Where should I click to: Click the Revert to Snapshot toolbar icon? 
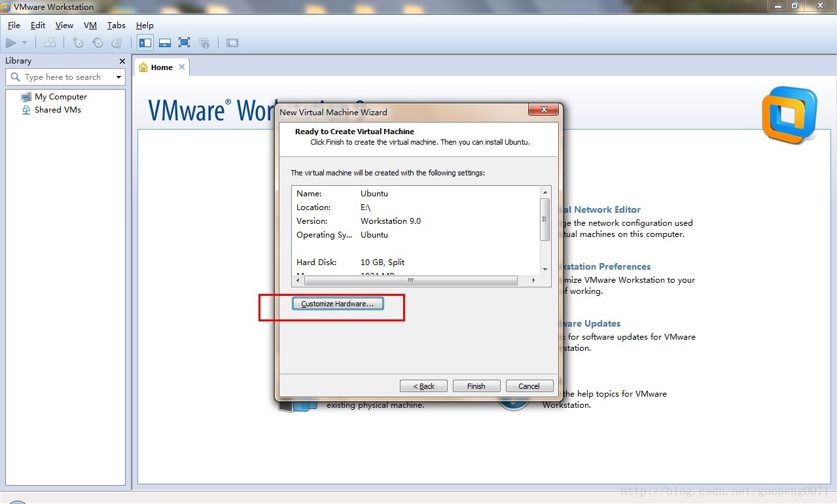(x=98, y=43)
